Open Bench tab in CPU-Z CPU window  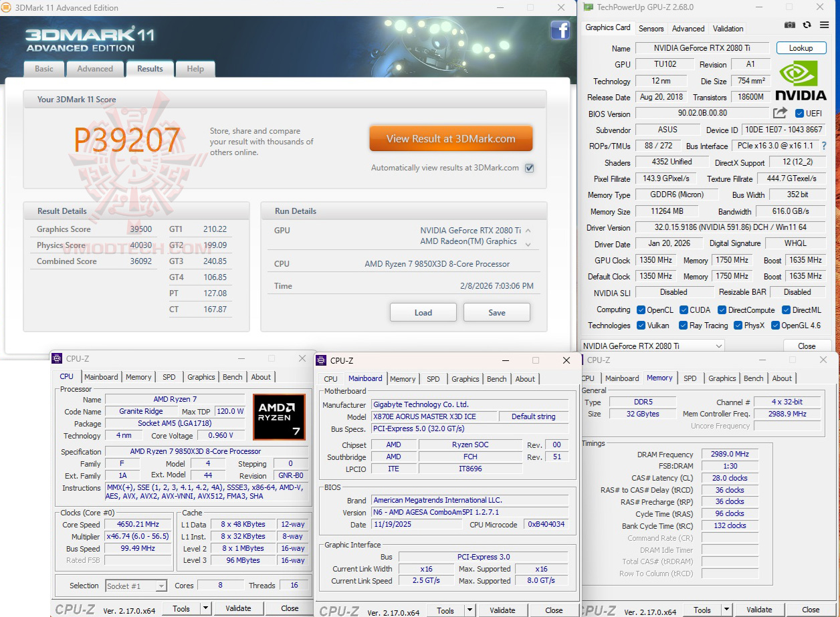pos(233,377)
